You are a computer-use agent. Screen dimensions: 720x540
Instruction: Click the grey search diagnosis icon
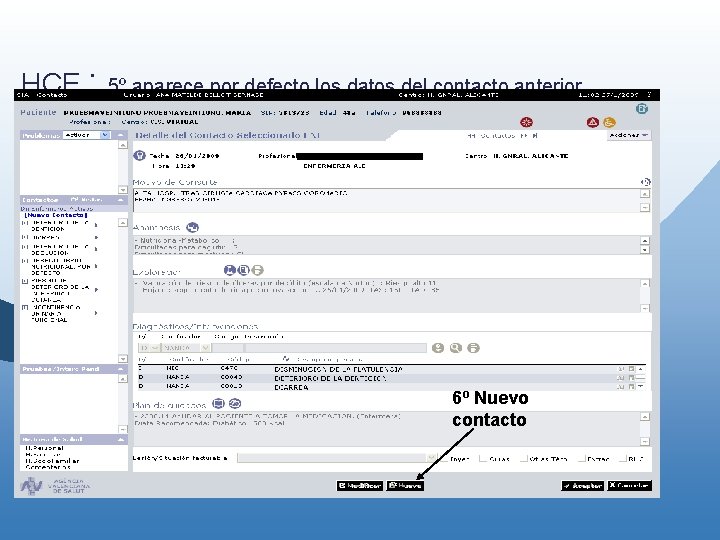456,348
